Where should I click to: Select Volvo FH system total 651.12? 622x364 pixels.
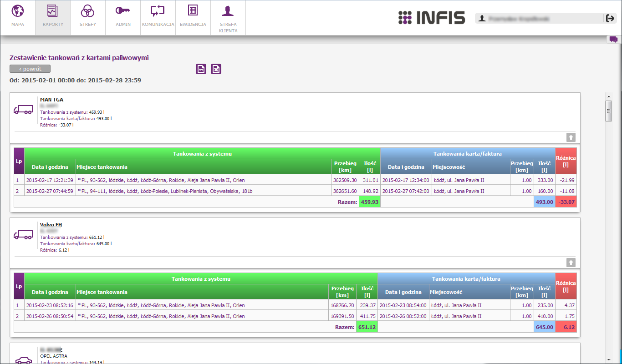tap(367, 327)
